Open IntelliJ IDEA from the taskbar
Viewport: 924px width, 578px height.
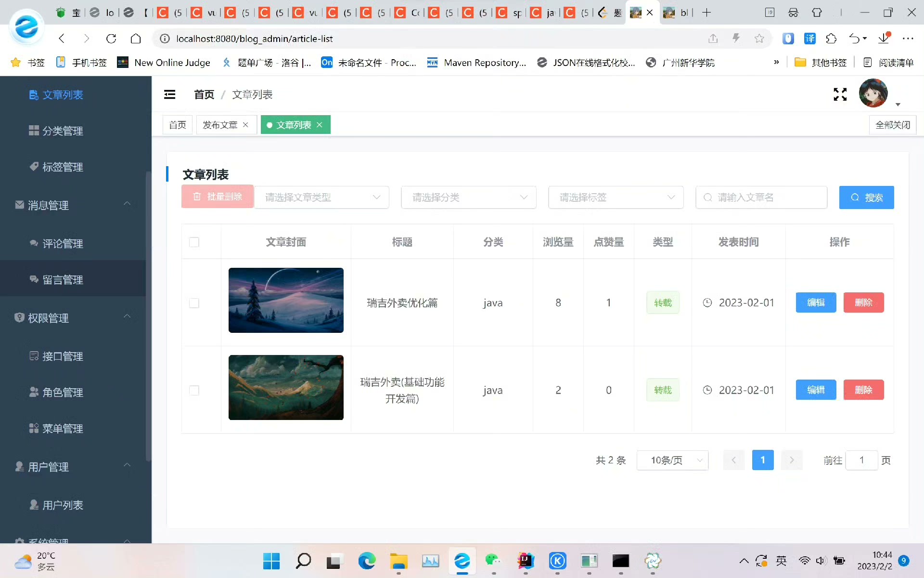click(526, 561)
